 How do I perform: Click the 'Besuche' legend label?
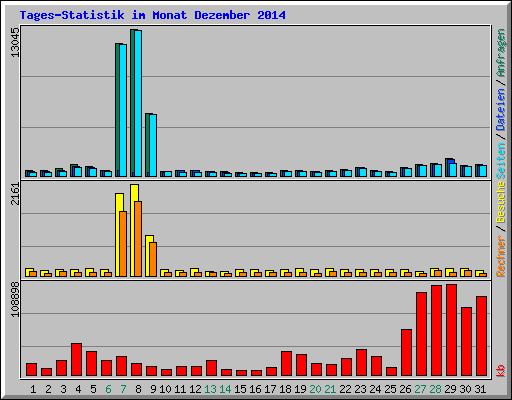[x=501, y=202]
